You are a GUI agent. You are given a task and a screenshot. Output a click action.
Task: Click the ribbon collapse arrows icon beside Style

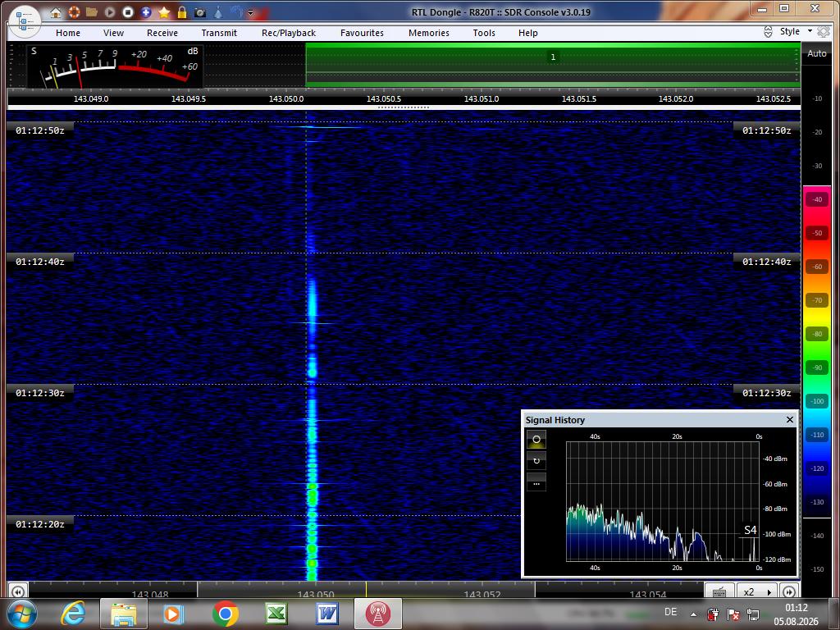[768, 32]
